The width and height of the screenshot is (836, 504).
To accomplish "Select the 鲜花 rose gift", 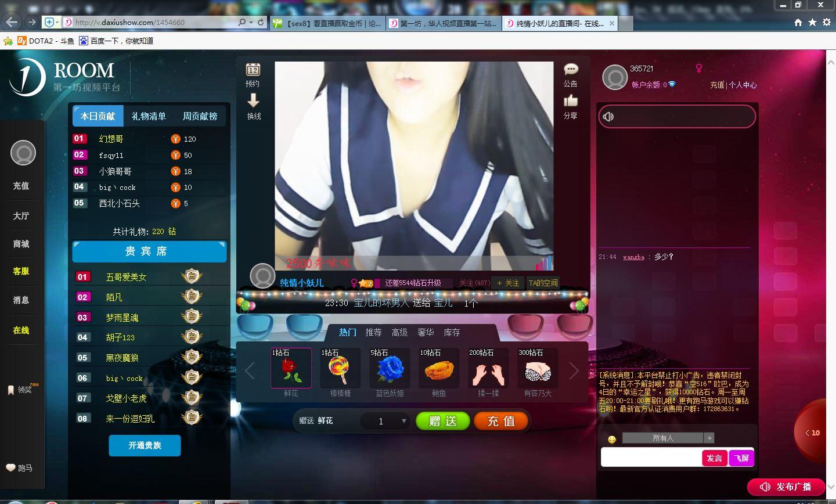I will (x=291, y=368).
